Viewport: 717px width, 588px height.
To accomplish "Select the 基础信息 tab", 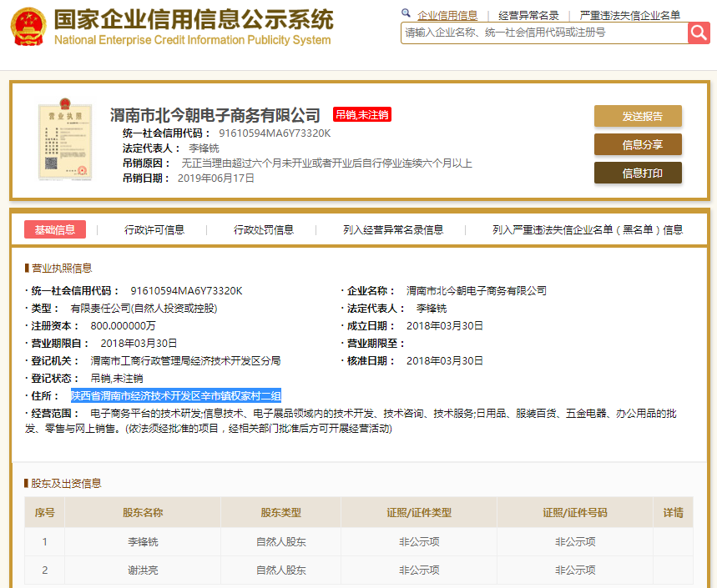I will (x=55, y=229).
